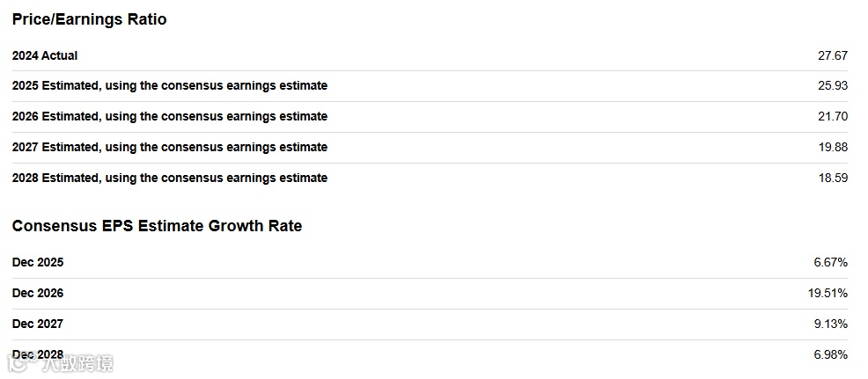Screen dimensions: 868x379
Task: Click the 19.51% growth value
Action: tap(828, 293)
